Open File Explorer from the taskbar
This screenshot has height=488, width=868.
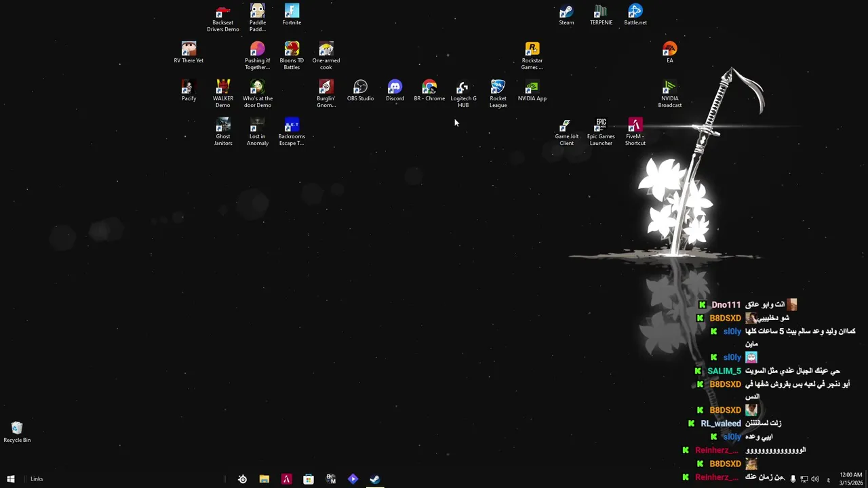[x=264, y=479]
